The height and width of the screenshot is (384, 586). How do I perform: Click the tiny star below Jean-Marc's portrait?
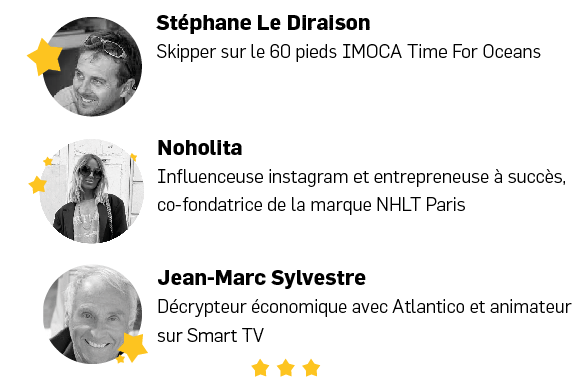(x=120, y=359)
